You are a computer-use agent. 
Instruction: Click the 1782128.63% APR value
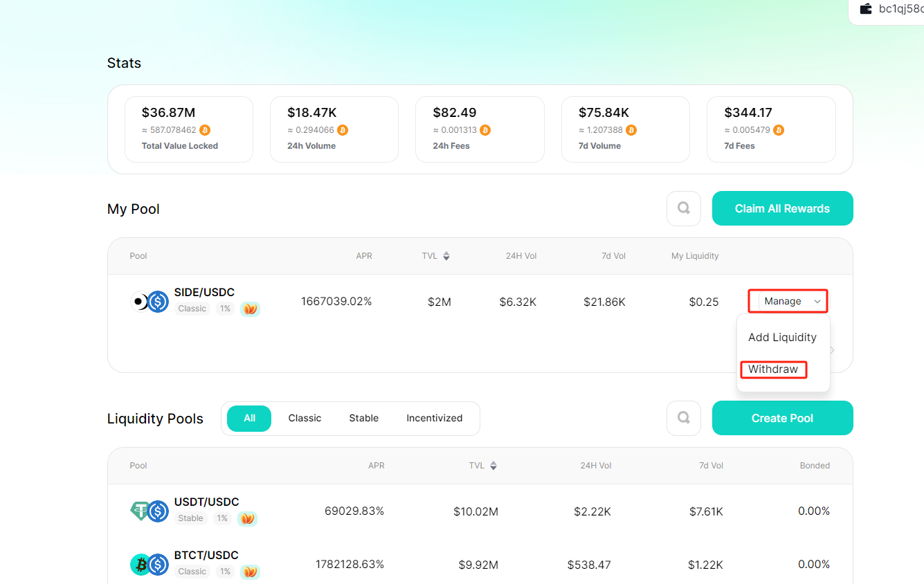coord(350,565)
